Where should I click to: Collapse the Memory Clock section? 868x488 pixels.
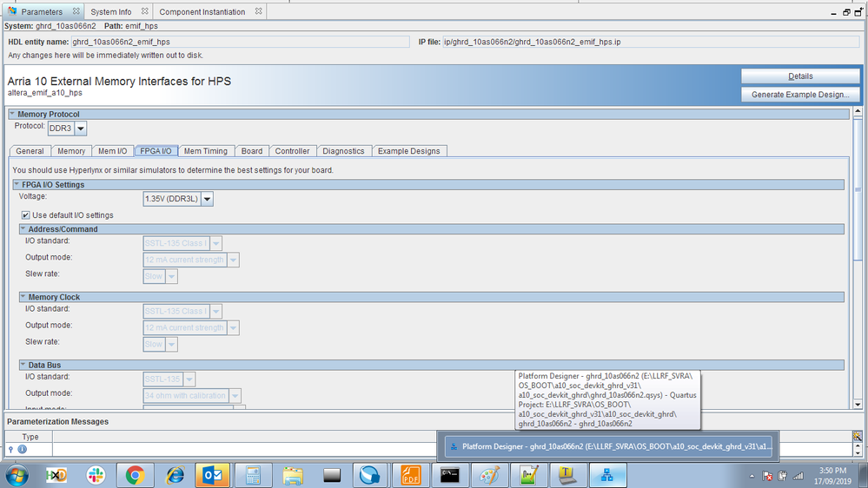(23, 297)
